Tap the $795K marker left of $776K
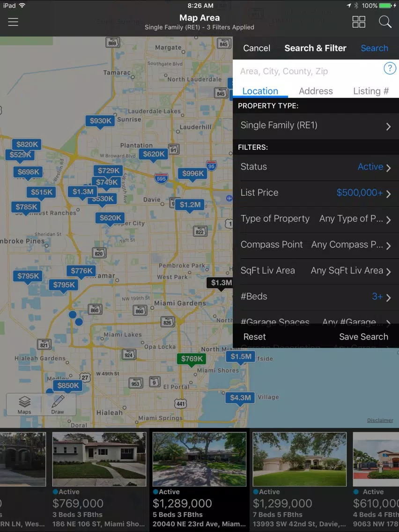399x532 pixels. 28,276
